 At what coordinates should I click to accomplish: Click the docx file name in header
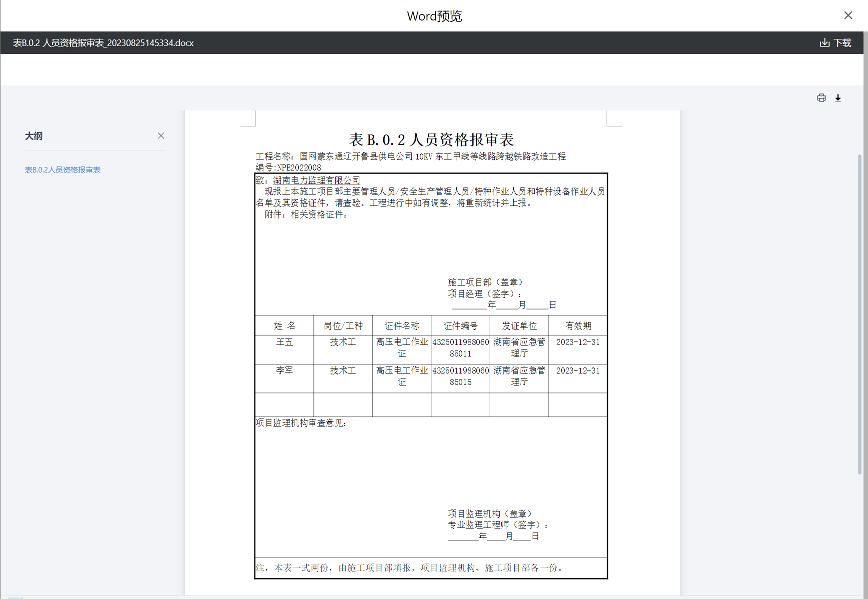tap(103, 43)
